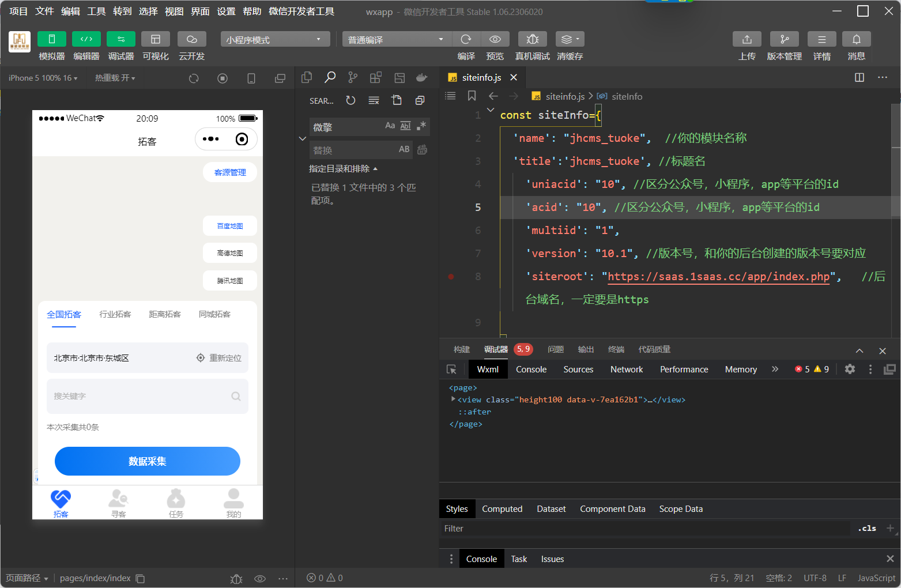901x588 pixels.
Task: Start real device debugging (真机调试)
Action: tap(533, 39)
